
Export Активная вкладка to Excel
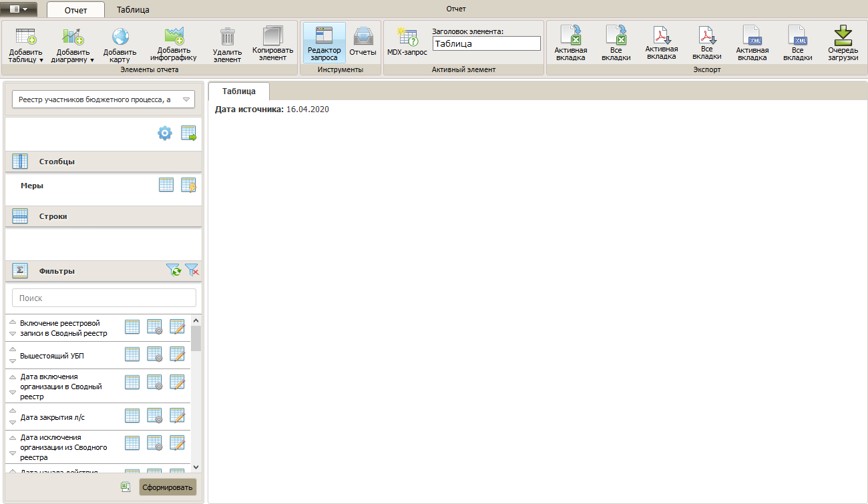(571, 43)
